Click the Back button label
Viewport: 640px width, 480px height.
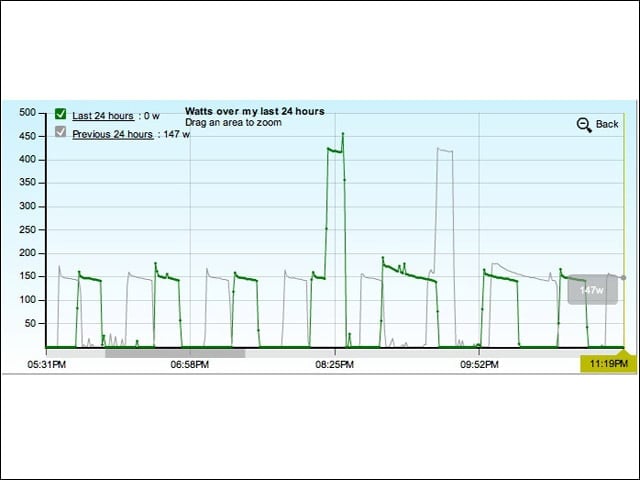coord(607,124)
